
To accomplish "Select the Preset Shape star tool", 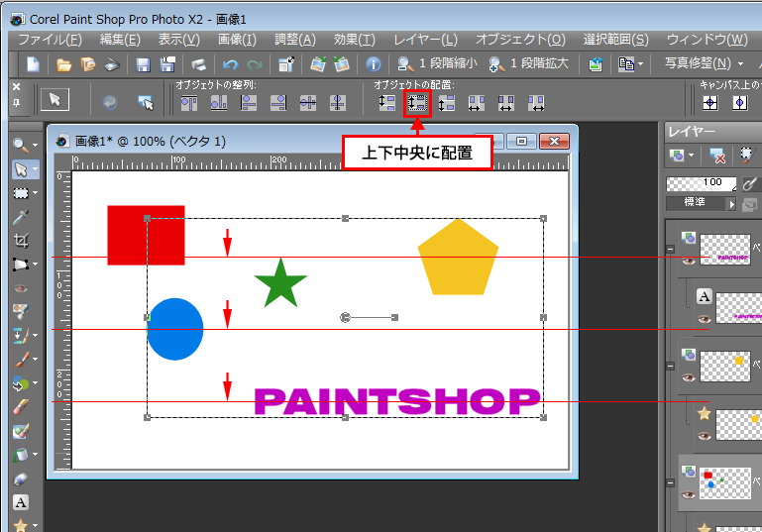I will click(21, 525).
